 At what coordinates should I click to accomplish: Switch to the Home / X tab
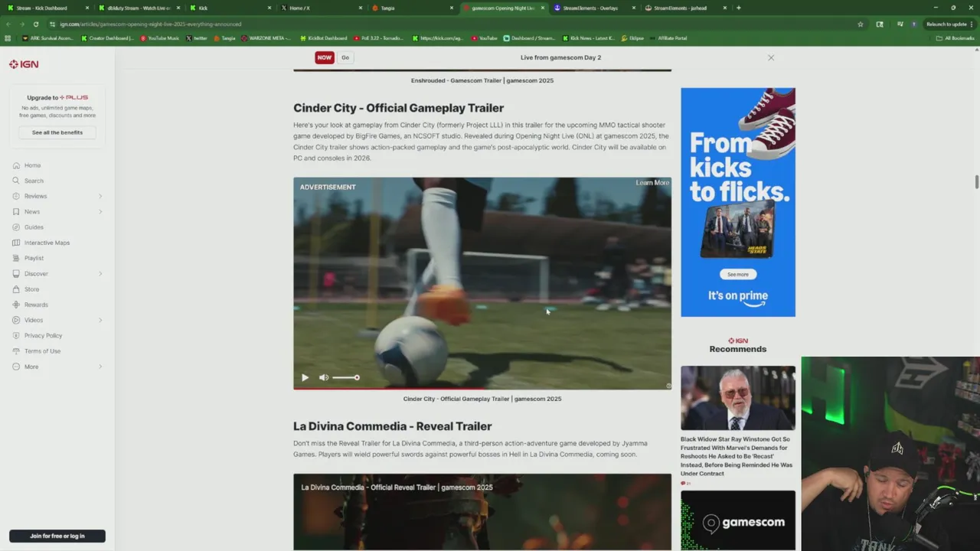click(322, 8)
